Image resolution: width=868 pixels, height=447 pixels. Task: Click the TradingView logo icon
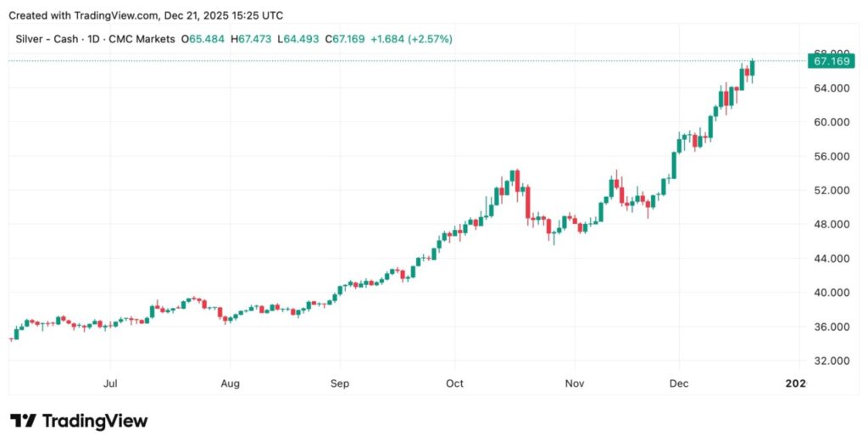point(22,421)
